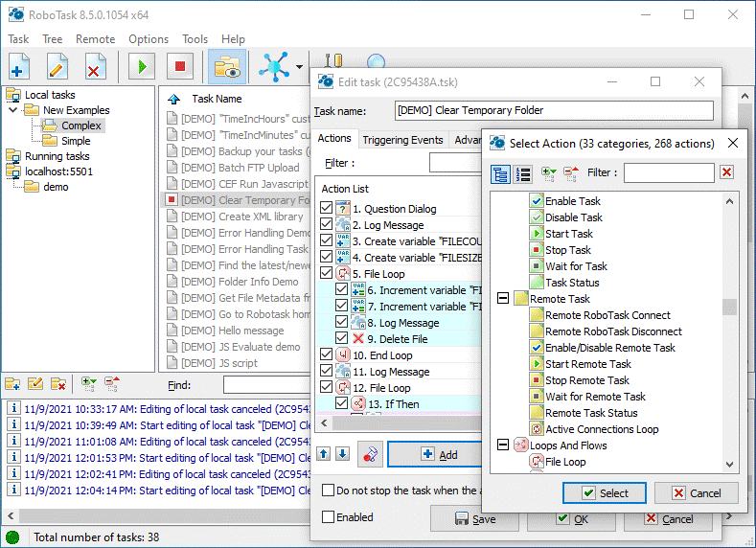756x548 pixels.
Task: Select the Simple folder in tree
Action: tap(76, 141)
